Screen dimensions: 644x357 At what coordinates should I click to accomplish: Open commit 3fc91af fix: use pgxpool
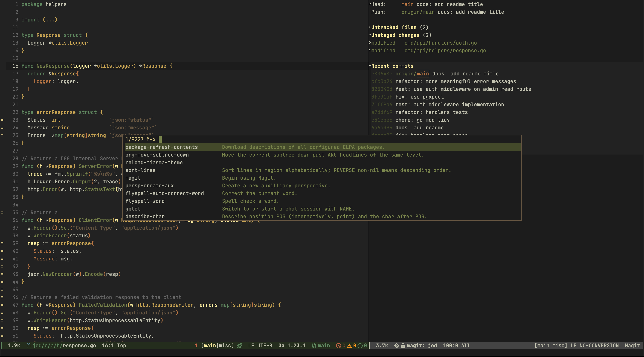pyautogui.click(x=407, y=97)
